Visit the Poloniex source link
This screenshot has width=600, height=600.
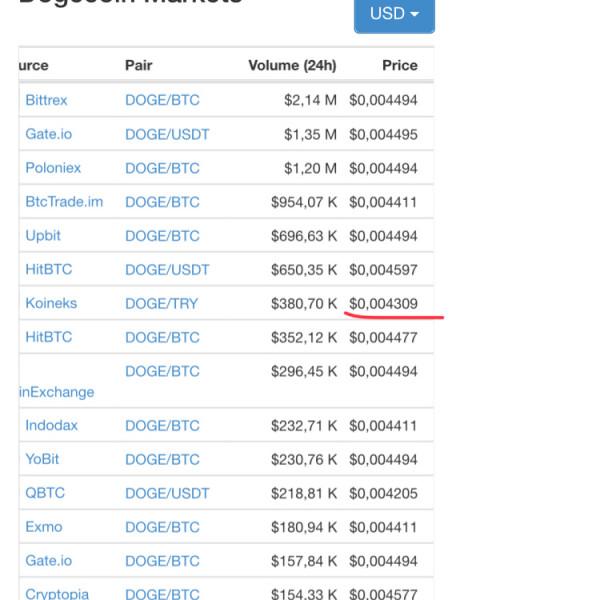(x=53, y=168)
